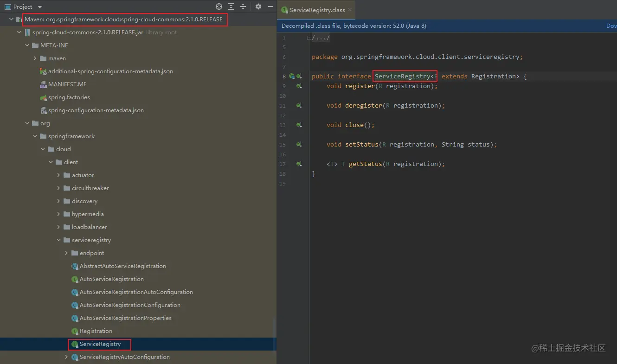Expand ServiceRegistryAutoConfiguration class node

[66, 357]
